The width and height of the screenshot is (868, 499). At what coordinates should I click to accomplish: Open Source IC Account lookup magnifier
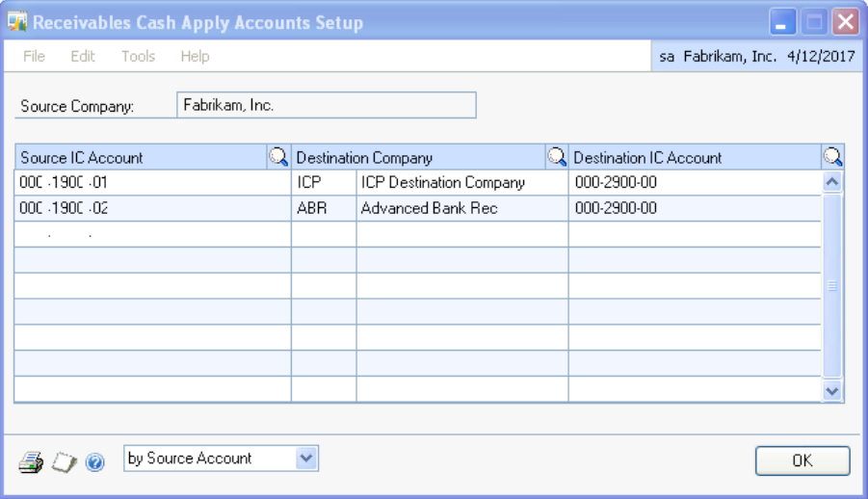(x=277, y=157)
